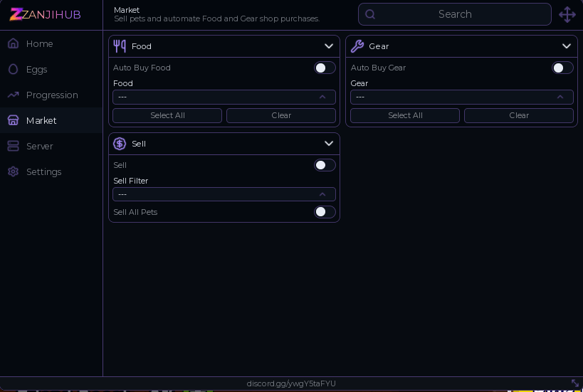Enable the Auto Buy Food toggle

[325, 68]
